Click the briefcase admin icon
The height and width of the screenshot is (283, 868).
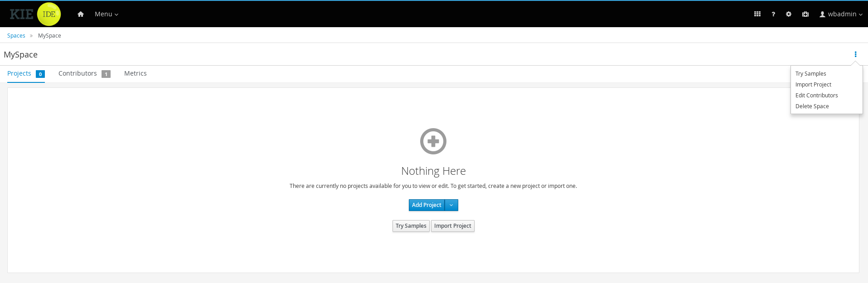805,14
